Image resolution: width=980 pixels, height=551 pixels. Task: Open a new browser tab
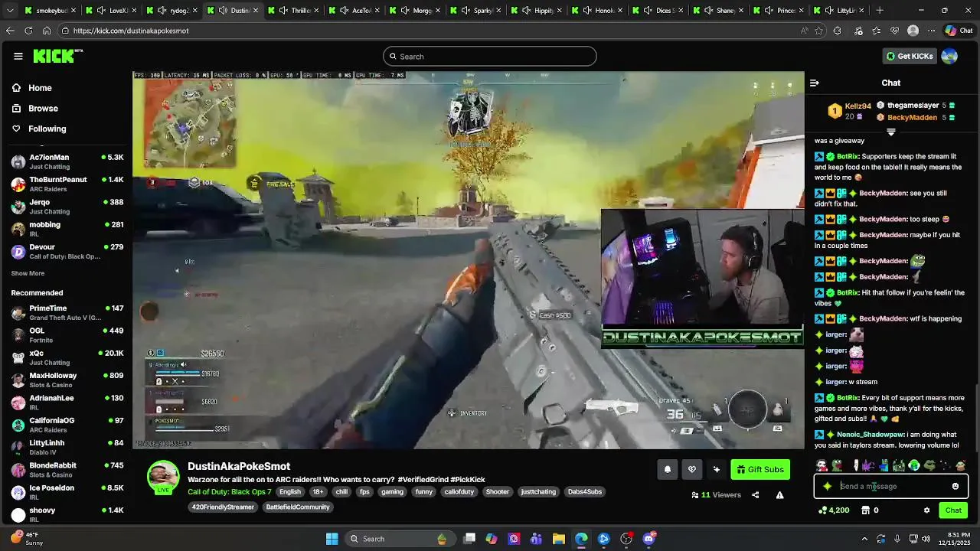click(880, 11)
